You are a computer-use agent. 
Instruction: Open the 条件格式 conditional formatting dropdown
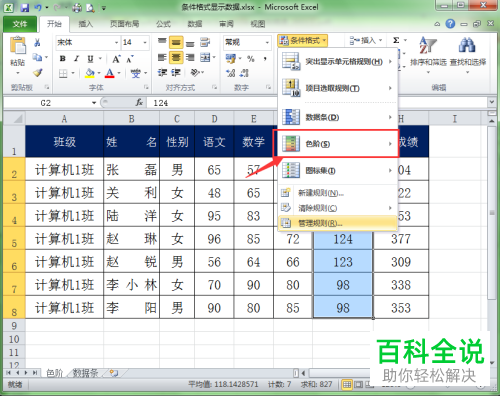[302, 41]
